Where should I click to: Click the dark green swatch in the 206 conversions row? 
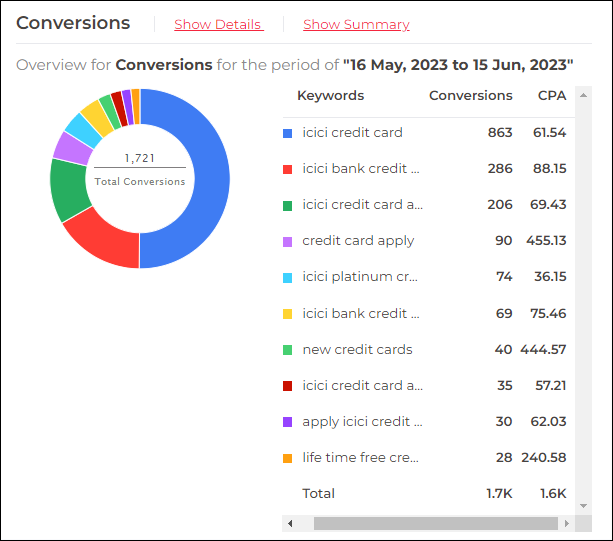(x=287, y=206)
